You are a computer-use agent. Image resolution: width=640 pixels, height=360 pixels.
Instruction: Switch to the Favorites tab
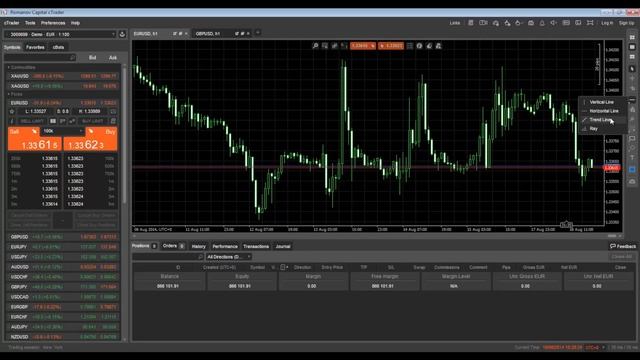tap(35, 47)
